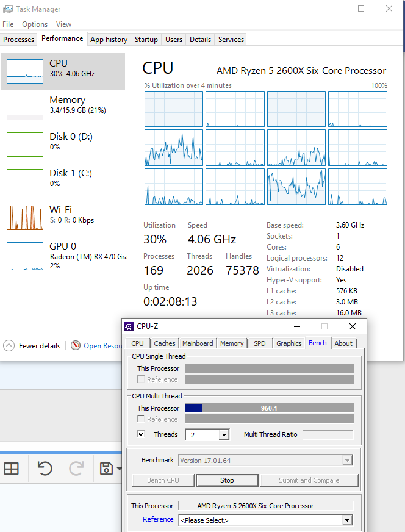Click the undo icon in background toolbar
The width and height of the screenshot is (405, 532).
coord(45,469)
